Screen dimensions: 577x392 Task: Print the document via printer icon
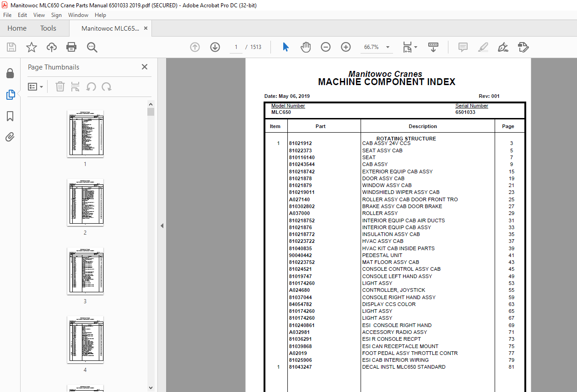(71, 47)
